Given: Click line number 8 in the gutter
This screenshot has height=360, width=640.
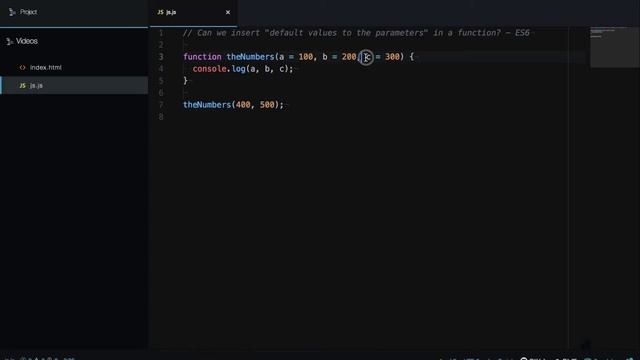Looking at the screenshot, I should [161, 117].
